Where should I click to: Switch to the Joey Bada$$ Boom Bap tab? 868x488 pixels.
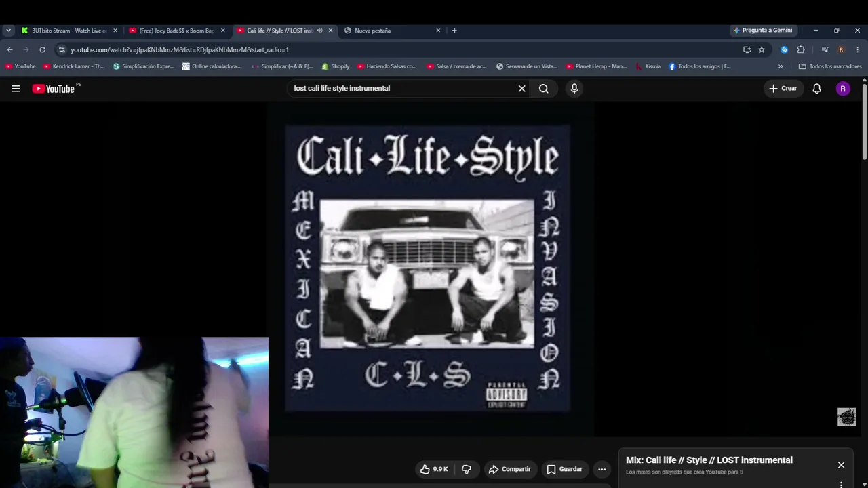coord(177,30)
